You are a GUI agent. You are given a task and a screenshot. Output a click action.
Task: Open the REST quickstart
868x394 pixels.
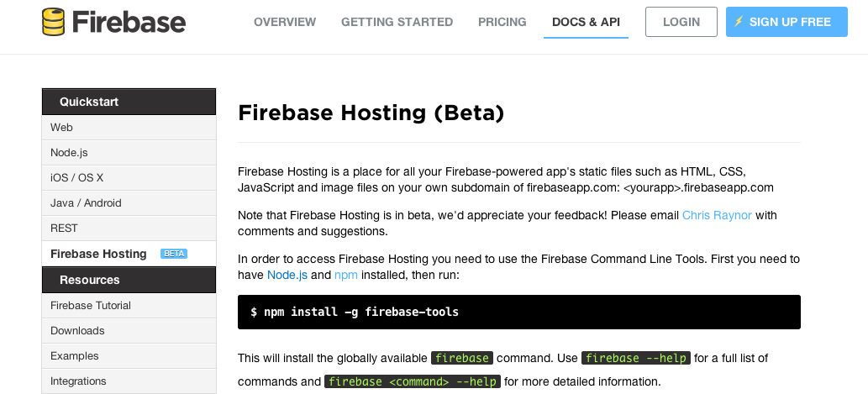(x=129, y=228)
